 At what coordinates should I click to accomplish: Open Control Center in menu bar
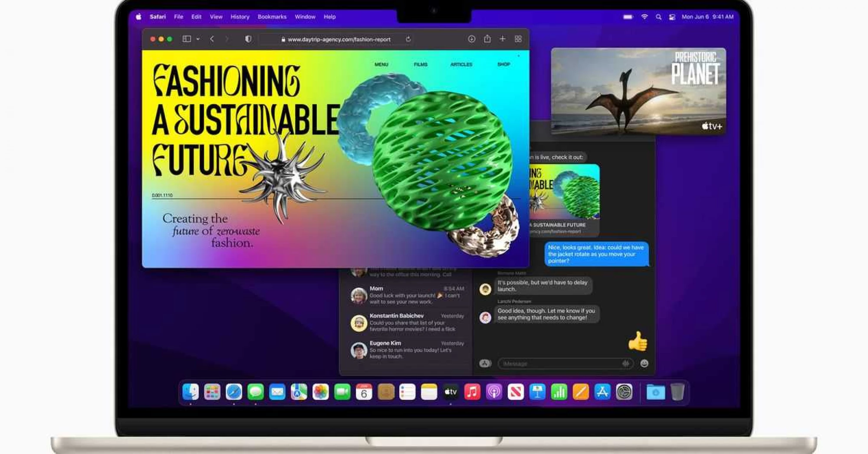coord(672,17)
